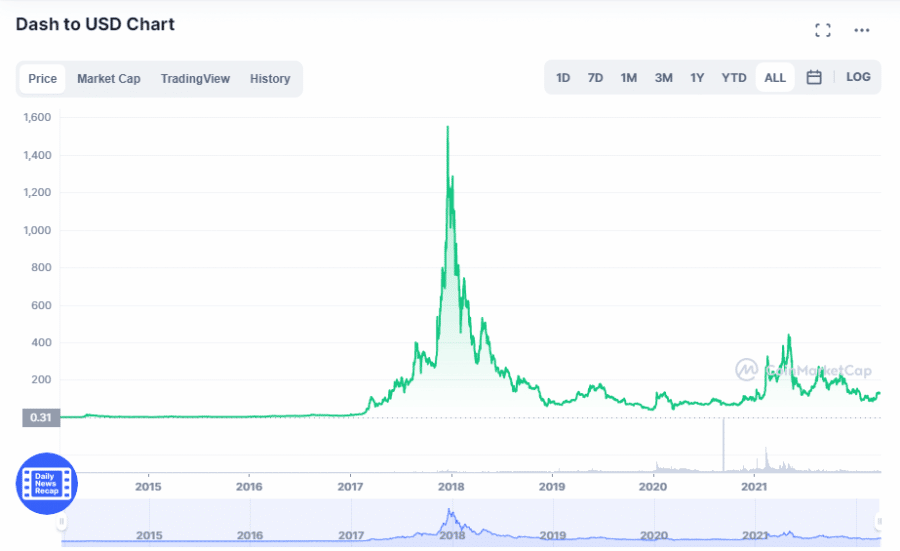Image resolution: width=900 pixels, height=551 pixels.
Task: Switch to the TradingView tab
Action: click(x=195, y=79)
